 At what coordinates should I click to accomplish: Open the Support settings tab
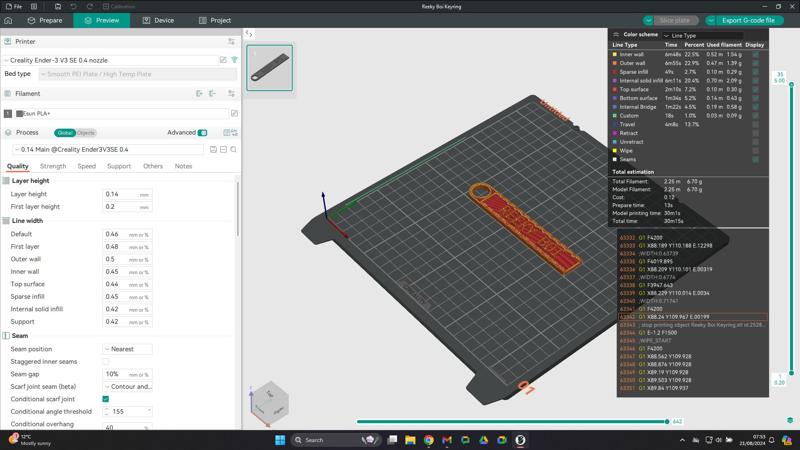119,166
